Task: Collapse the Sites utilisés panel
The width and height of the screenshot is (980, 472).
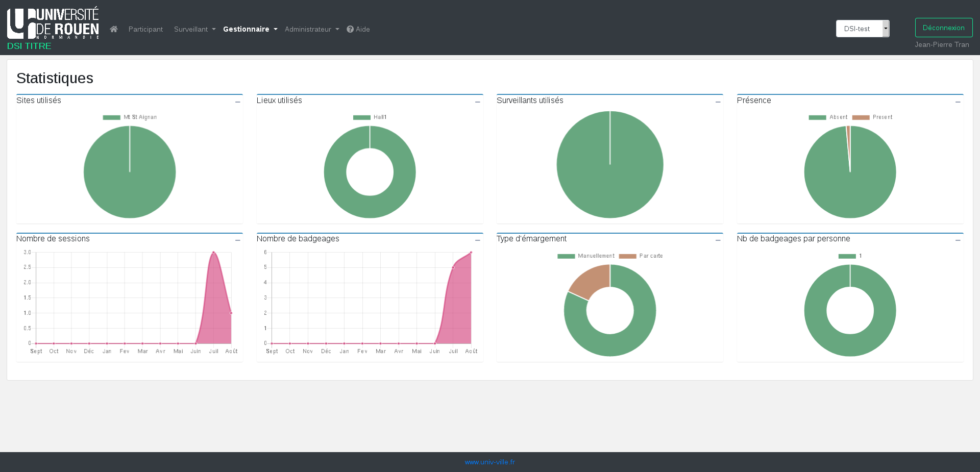Action: pos(237,102)
